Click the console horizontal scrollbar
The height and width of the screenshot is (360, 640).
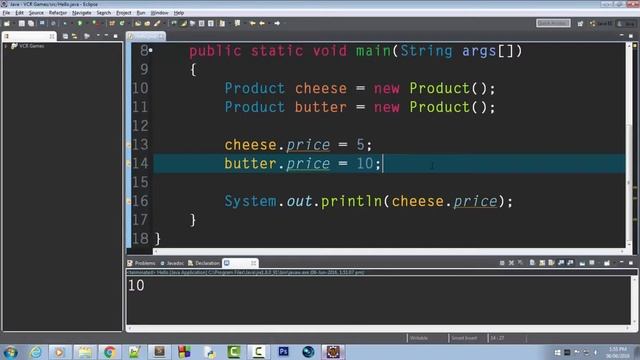tap(379, 328)
